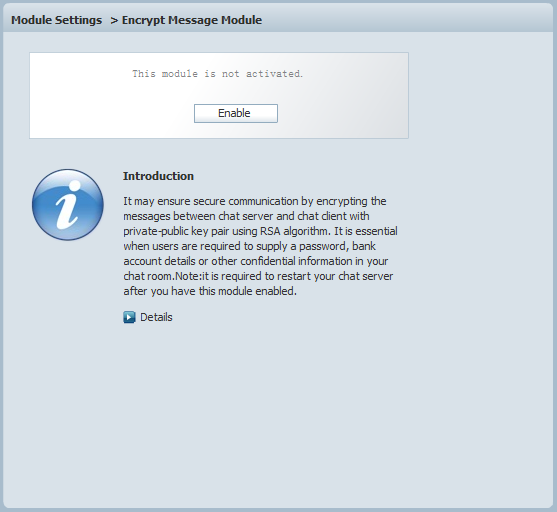
Task: Click the 'after you have this module enabled' line
Action: [210, 291]
